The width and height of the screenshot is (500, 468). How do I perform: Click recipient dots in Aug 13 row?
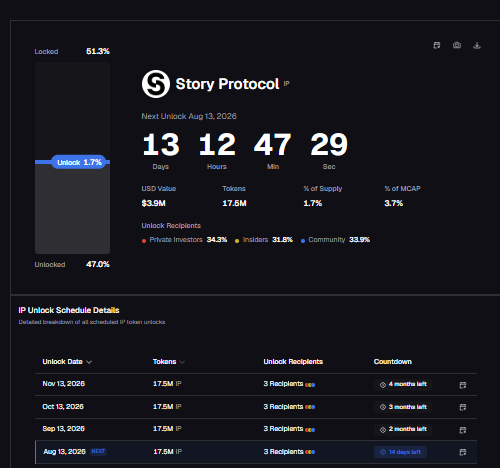(x=310, y=452)
